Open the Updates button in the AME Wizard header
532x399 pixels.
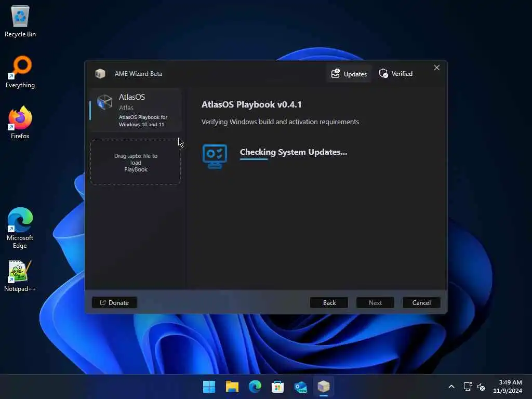coord(349,74)
